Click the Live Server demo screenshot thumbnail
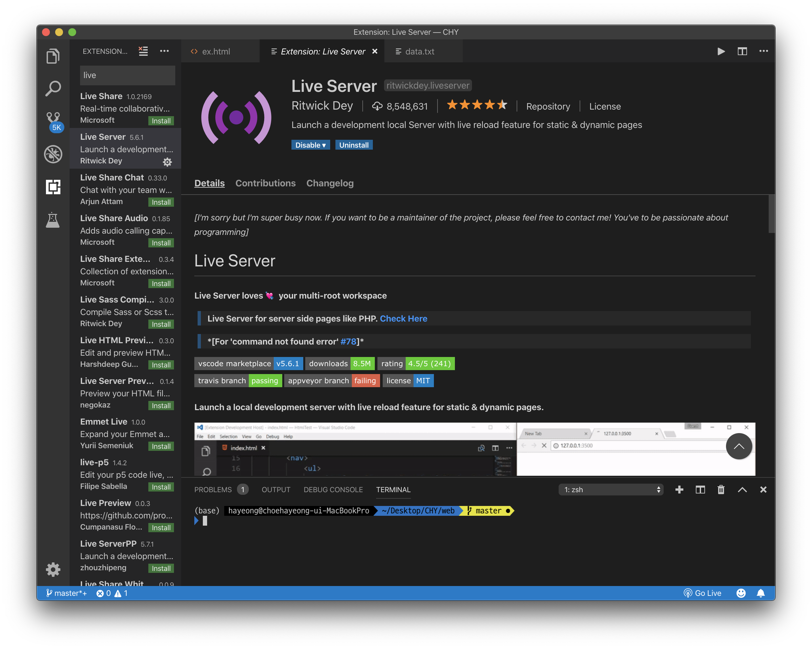This screenshot has height=649, width=812. click(475, 449)
